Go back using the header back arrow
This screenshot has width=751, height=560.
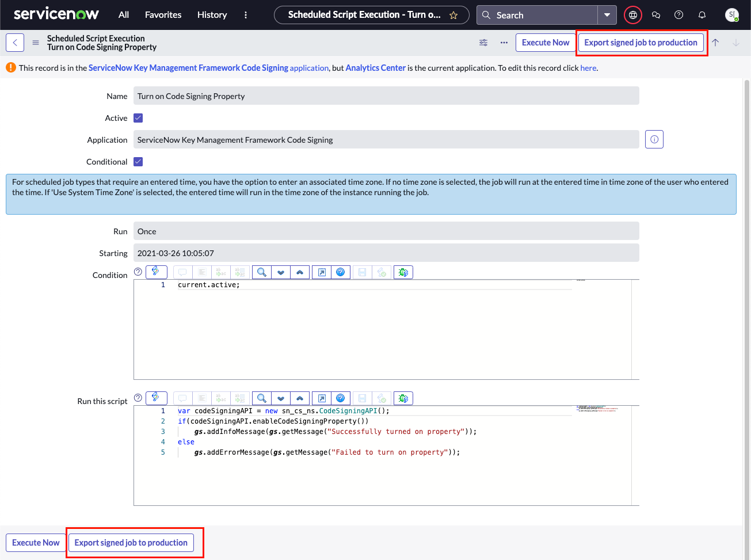click(x=15, y=43)
